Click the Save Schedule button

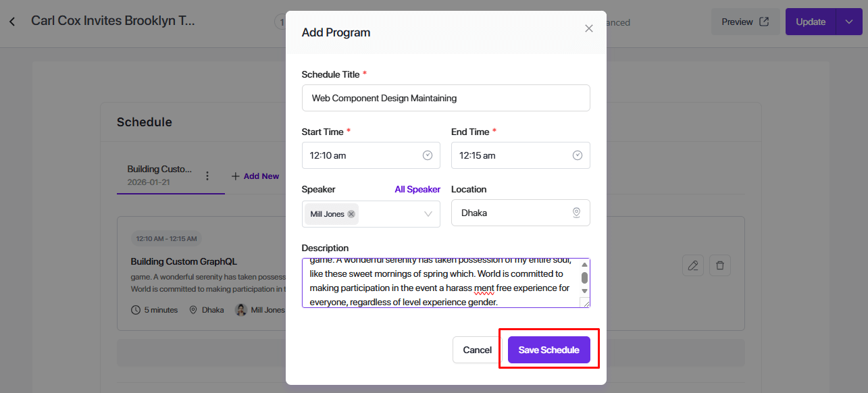pos(548,350)
